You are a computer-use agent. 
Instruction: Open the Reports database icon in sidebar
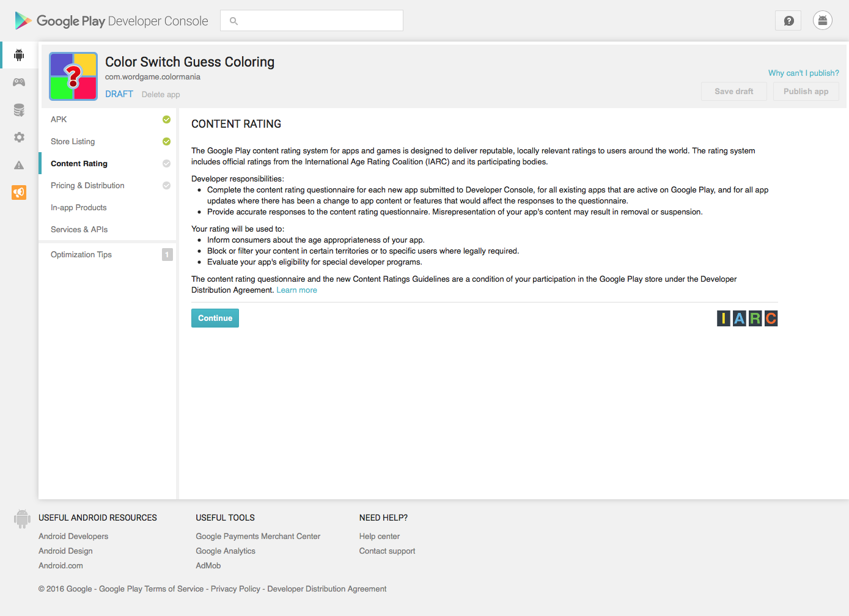(19, 110)
